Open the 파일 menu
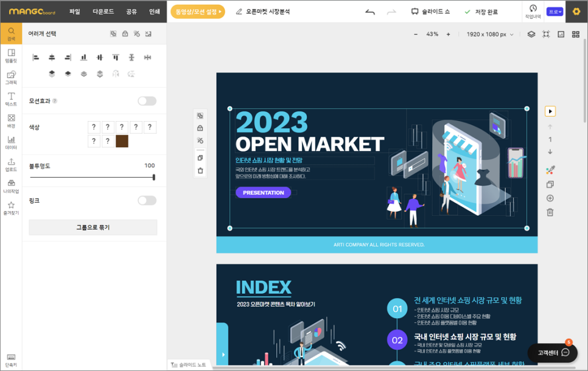 point(75,12)
